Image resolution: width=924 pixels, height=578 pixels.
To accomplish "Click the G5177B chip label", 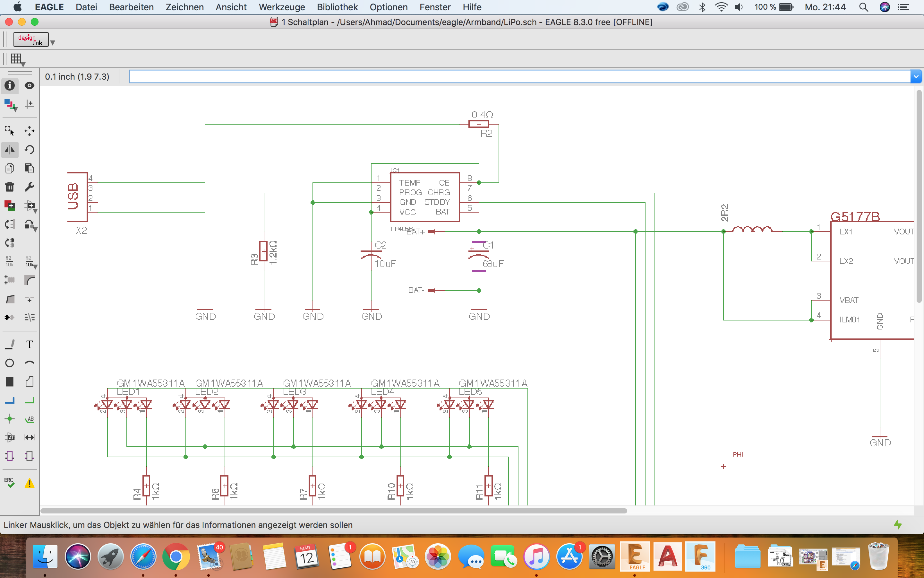I will [855, 216].
